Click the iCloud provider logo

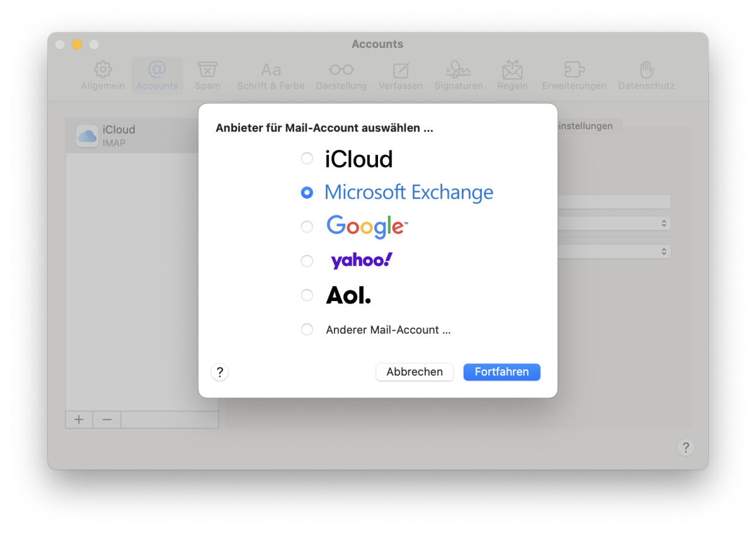coord(358,159)
